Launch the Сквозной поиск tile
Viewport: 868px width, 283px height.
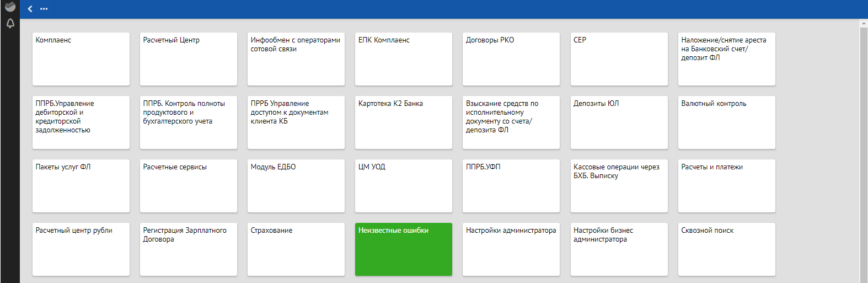pyautogui.click(x=726, y=249)
